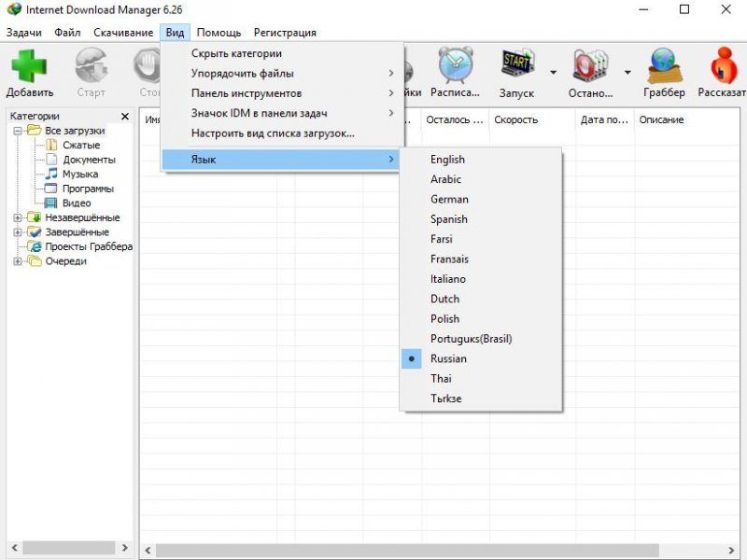The image size is (747, 560).
Task: Sort by the Описание column header
Action: coord(687,120)
